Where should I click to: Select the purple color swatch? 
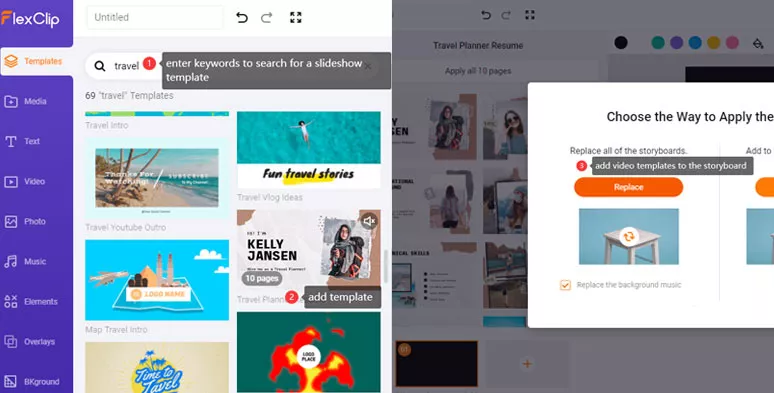(676, 42)
